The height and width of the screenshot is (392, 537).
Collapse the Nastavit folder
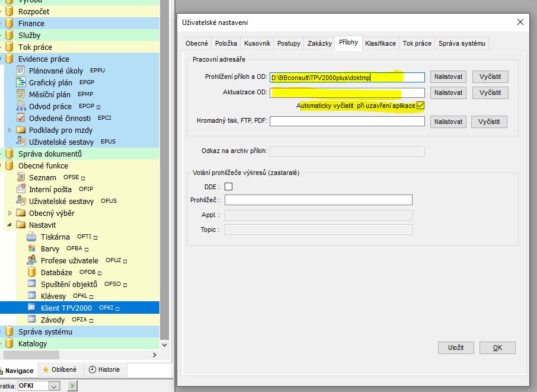coord(9,225)
